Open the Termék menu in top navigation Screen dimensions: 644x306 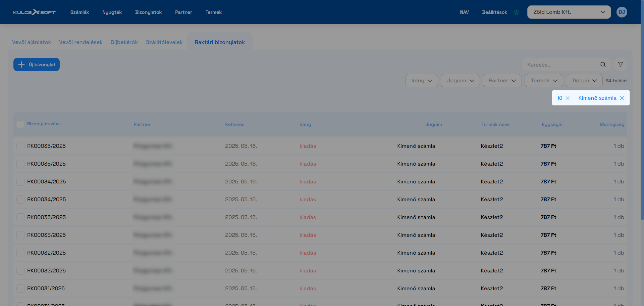point(213,12)
